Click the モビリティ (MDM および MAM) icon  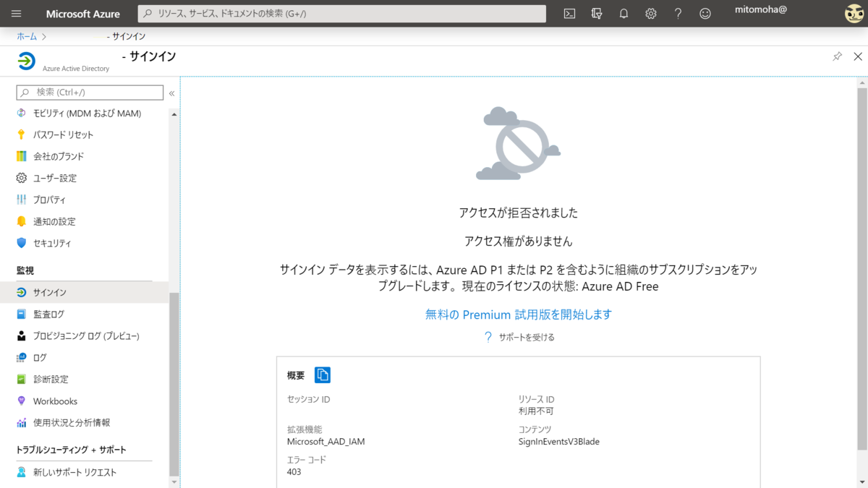coord(22,114)
